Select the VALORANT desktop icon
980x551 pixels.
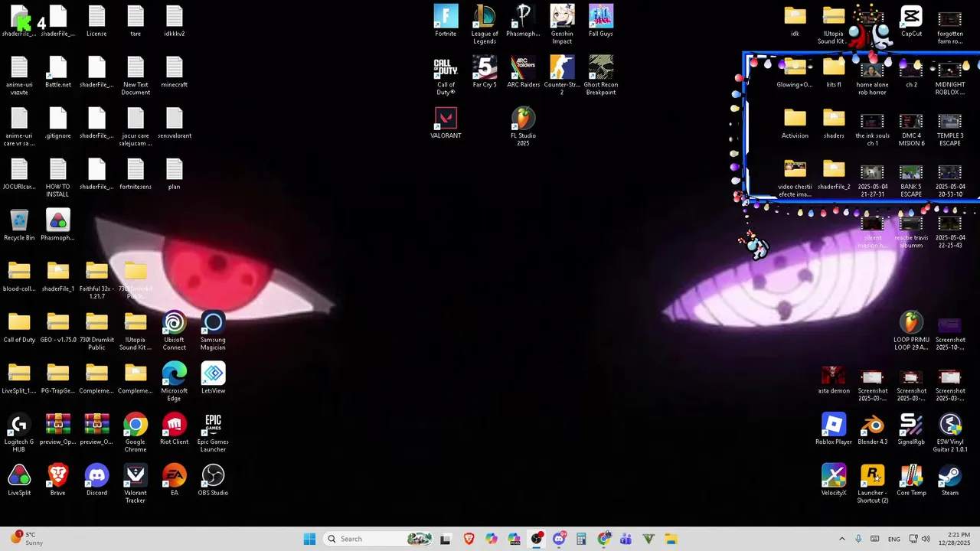[x=446, y=123]
